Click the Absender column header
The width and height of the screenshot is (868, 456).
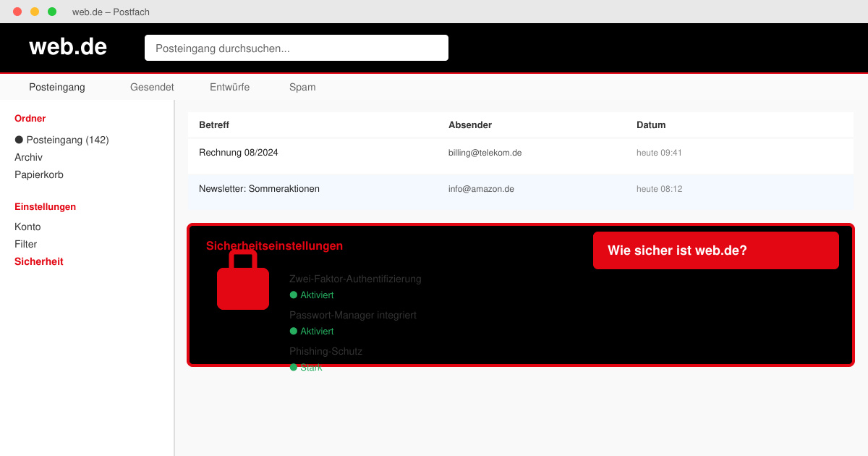click(470, 124)
